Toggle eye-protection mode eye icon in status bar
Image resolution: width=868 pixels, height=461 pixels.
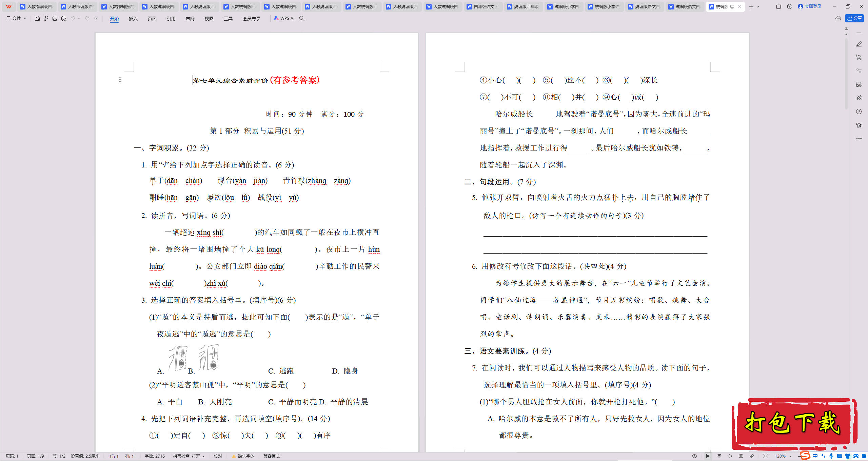tap(694, 456)
